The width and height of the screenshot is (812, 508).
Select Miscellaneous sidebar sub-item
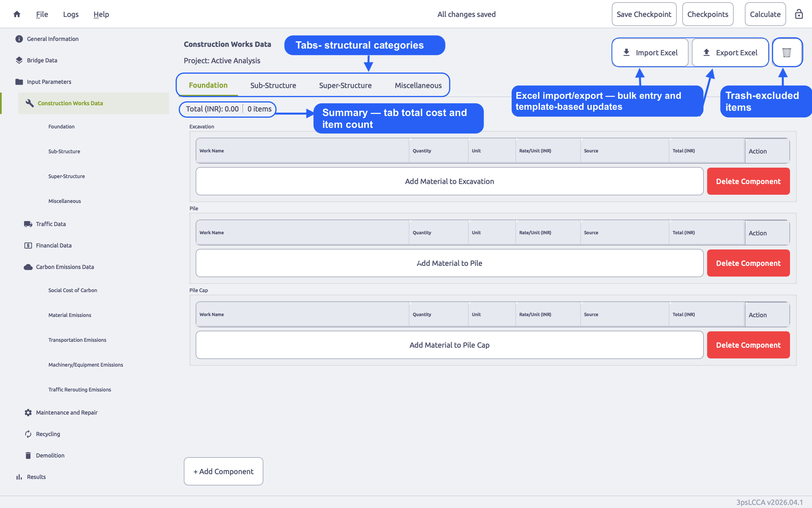click(x=64, y=201)
